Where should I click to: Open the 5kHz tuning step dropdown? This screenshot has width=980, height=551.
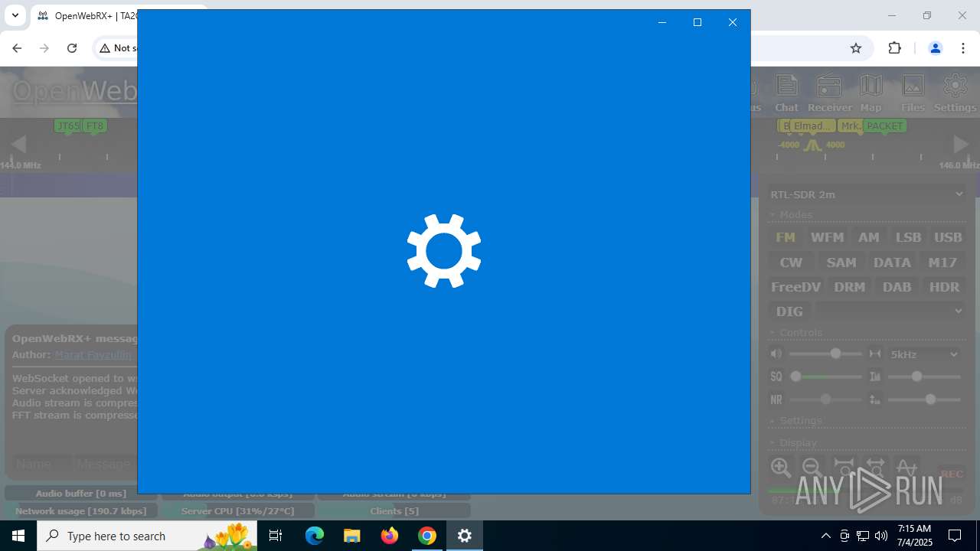click(924, 354)
